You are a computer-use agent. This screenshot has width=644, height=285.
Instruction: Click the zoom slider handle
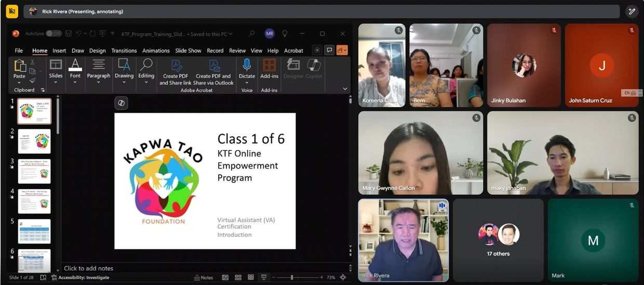tap(292, 278)
